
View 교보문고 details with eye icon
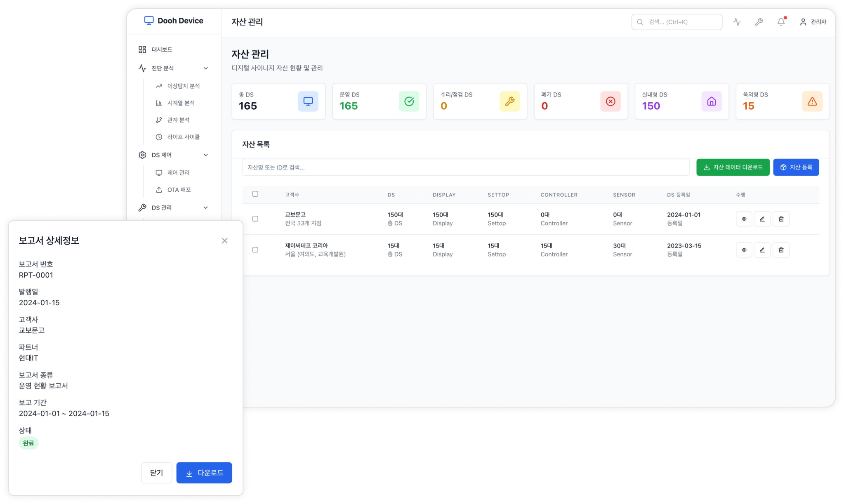(744, 219)
